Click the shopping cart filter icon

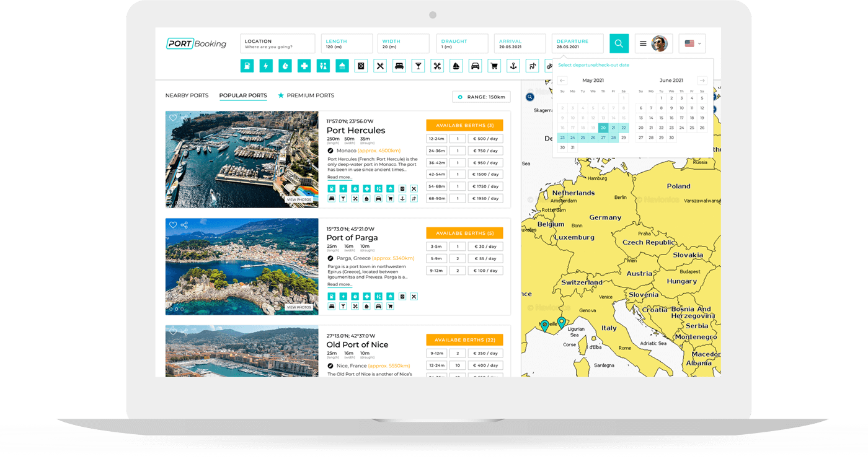point(494,66)
